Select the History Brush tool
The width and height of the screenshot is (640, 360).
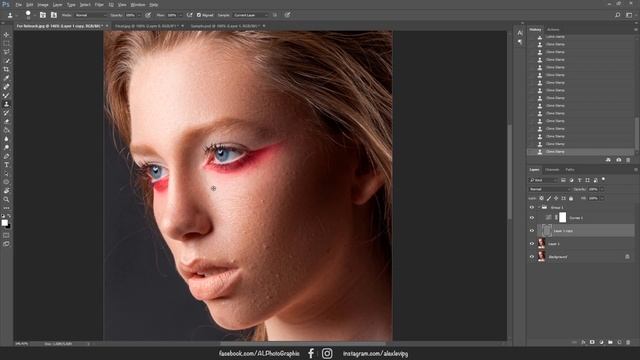tap(6, 113)
